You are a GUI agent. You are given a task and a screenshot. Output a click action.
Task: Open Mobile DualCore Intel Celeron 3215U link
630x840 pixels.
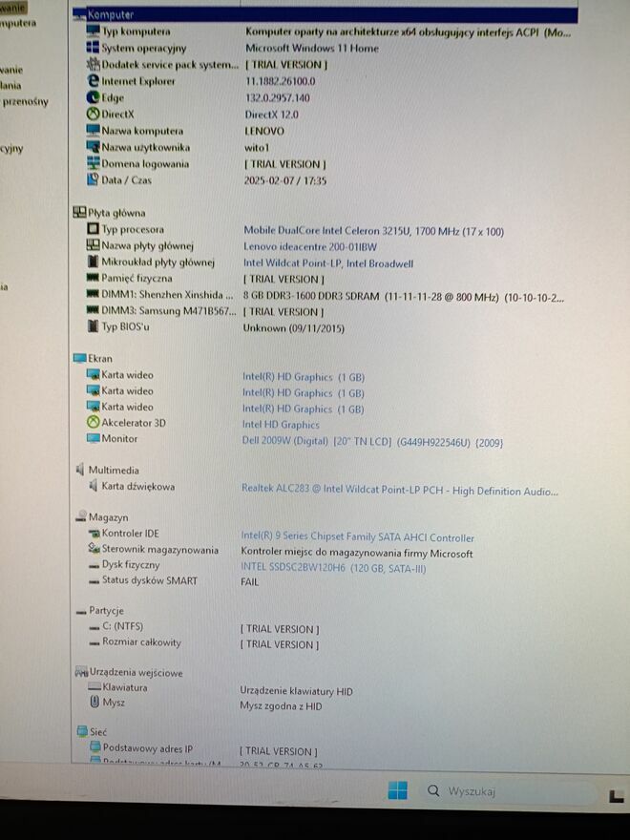point(374,231)
